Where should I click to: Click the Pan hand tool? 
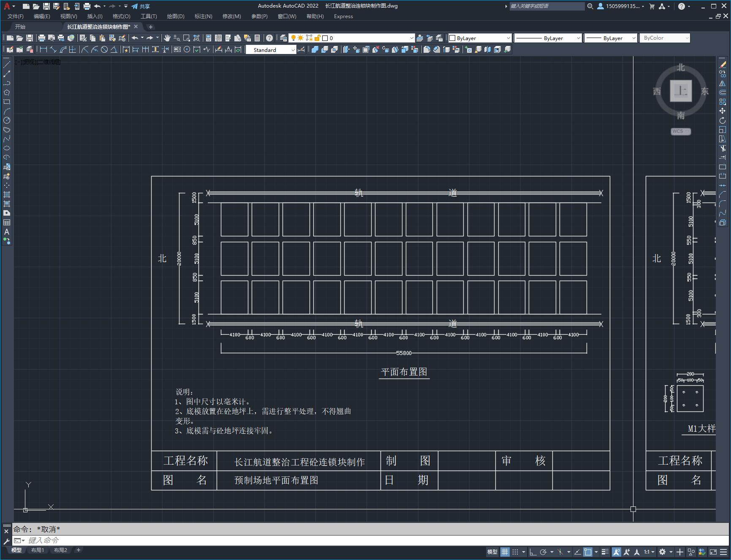(167, 38)
